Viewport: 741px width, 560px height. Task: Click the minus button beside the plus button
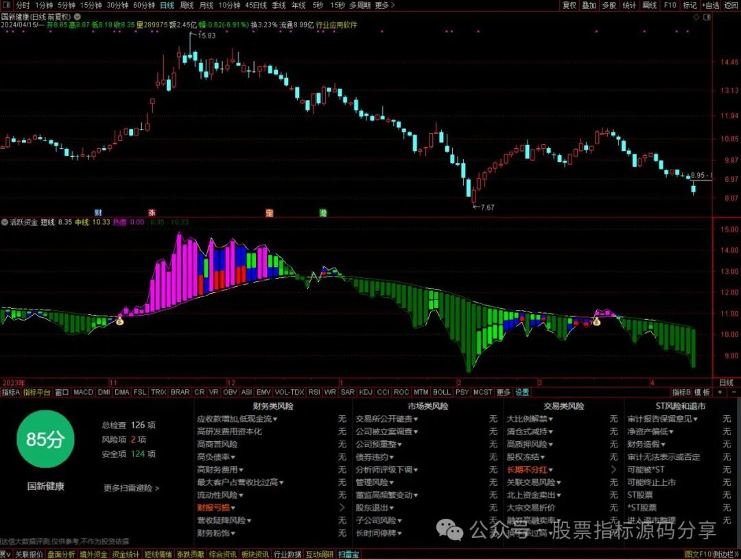pyautogui.click(x=734, y=393)
